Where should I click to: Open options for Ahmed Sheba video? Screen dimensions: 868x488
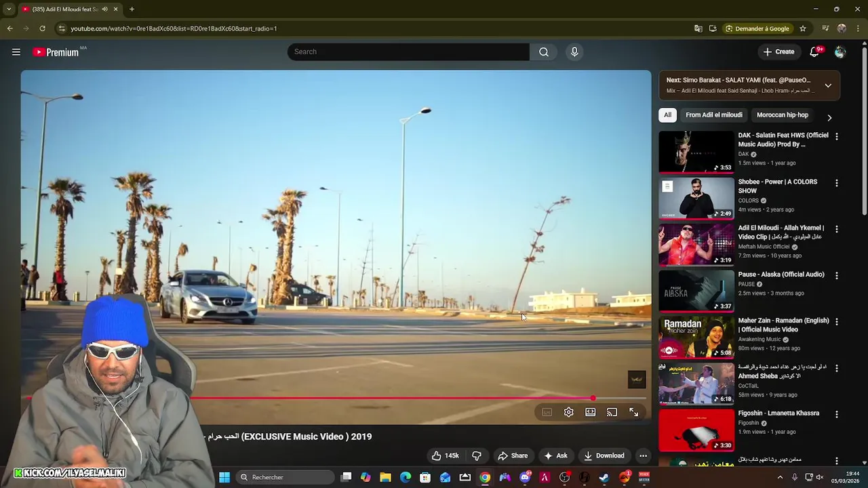(836, 368)
